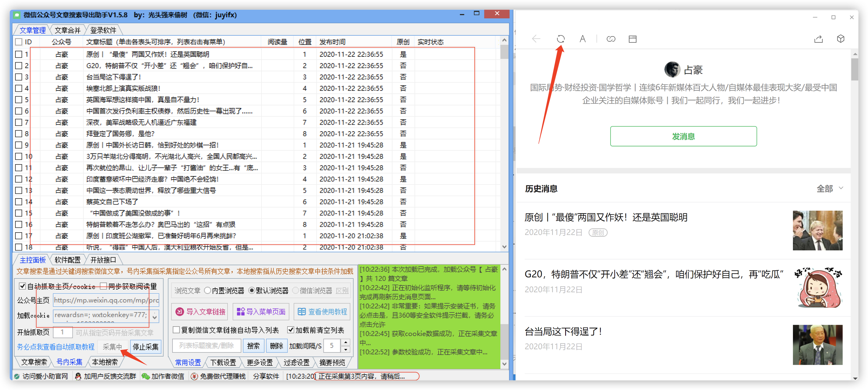868x390 pixels.
Task: Click 加用户反馈交流群 in status bar
Action: pyautogui.click(x=106, y=376)
